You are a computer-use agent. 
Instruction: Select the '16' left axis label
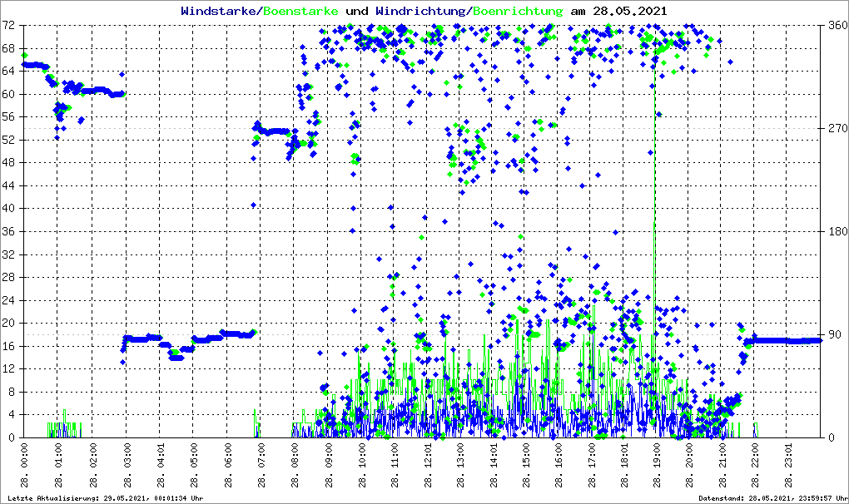coord(10,346)
